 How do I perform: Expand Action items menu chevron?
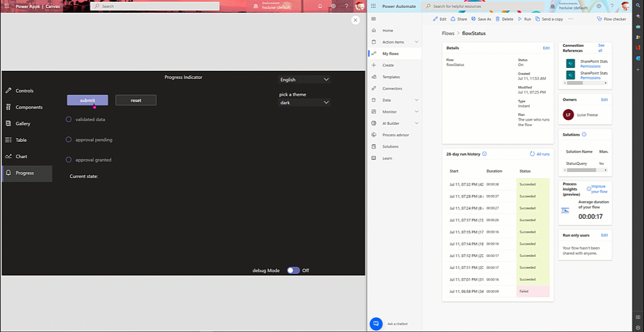(x=416, y=42)
